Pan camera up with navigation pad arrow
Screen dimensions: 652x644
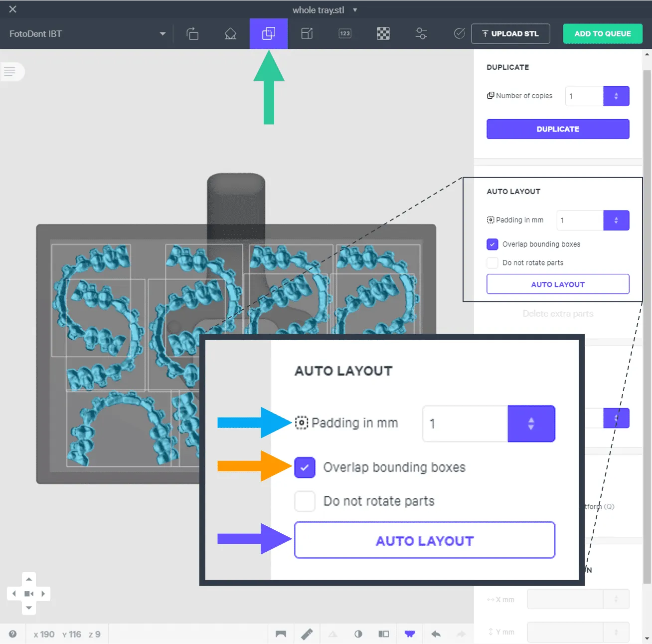coord(29,579)
